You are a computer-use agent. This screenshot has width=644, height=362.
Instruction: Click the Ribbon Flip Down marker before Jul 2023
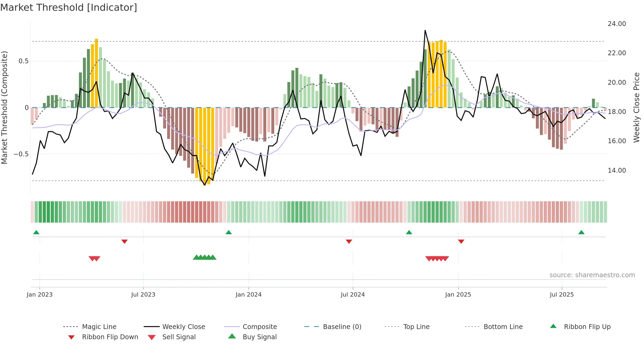(125, 242)
